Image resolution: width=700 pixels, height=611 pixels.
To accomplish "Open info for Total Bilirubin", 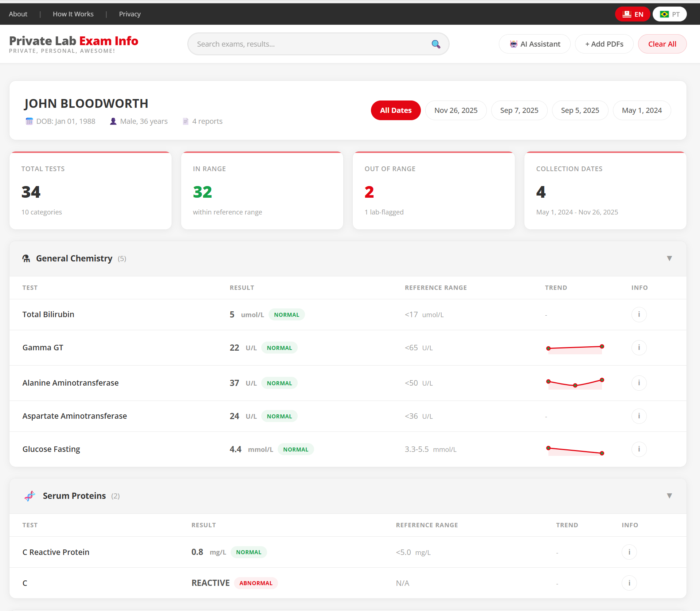I will coord(639,315).
